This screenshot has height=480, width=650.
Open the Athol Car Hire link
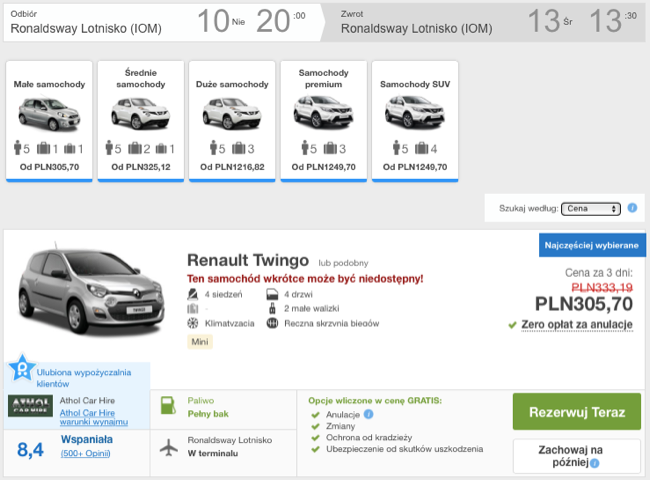coord(87,413)
